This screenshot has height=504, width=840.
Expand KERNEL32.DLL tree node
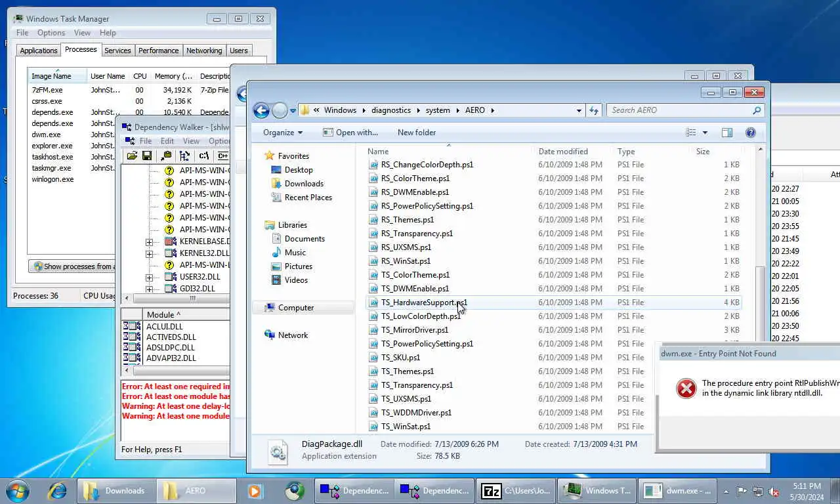[x=150, y=253]
